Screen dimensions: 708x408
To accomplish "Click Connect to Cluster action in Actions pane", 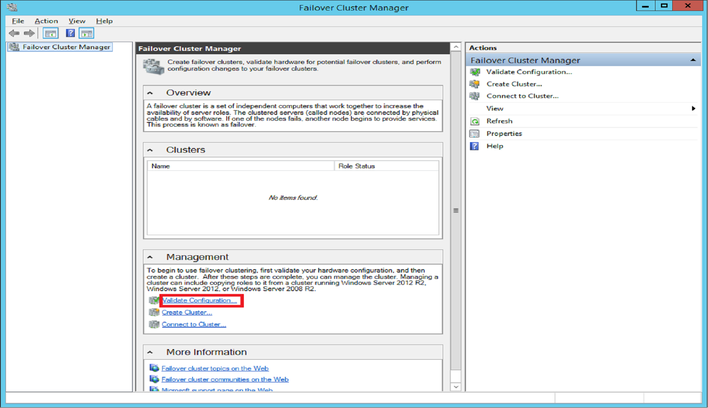I will tap(522, 96).
